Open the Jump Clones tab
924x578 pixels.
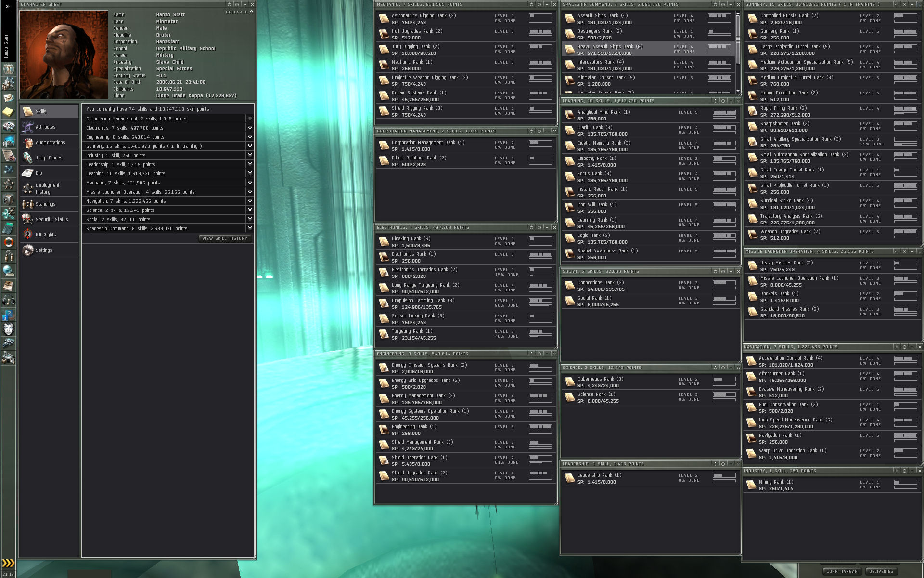pyautogui.click(x=49, y=158)
